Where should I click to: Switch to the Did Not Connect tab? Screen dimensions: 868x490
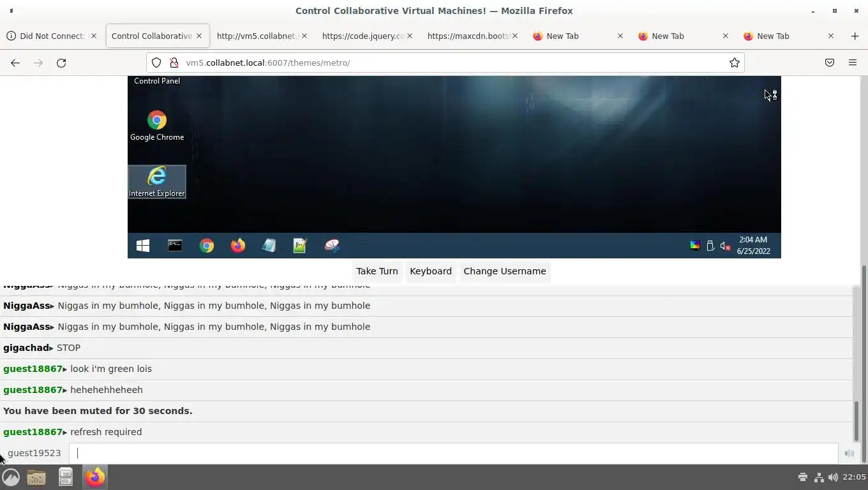tap(52, 36)
